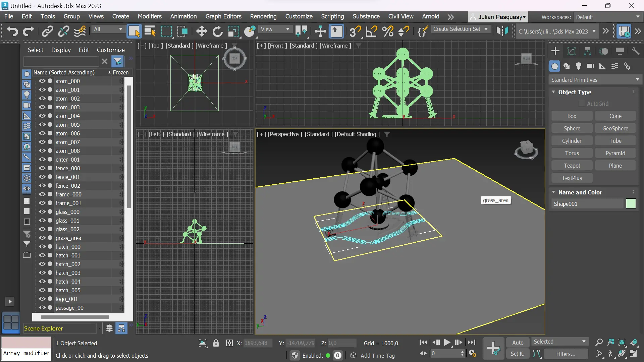Click the Undo arrow icon
This screenshot has width=644, height=362.
(12, 32)
